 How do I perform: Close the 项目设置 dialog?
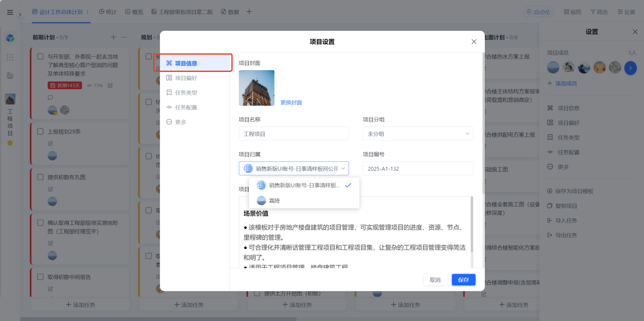point(474,42)
